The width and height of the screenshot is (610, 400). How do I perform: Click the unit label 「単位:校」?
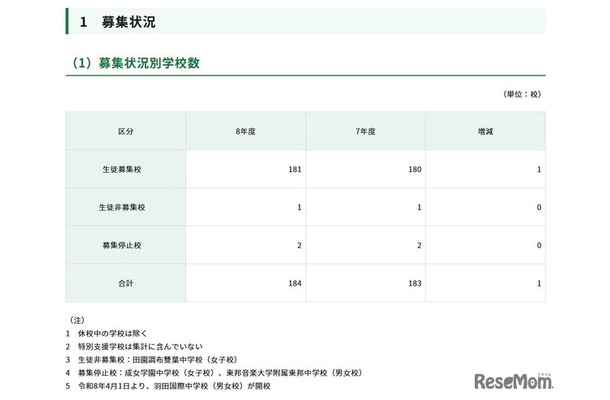(x=522, y=93)
